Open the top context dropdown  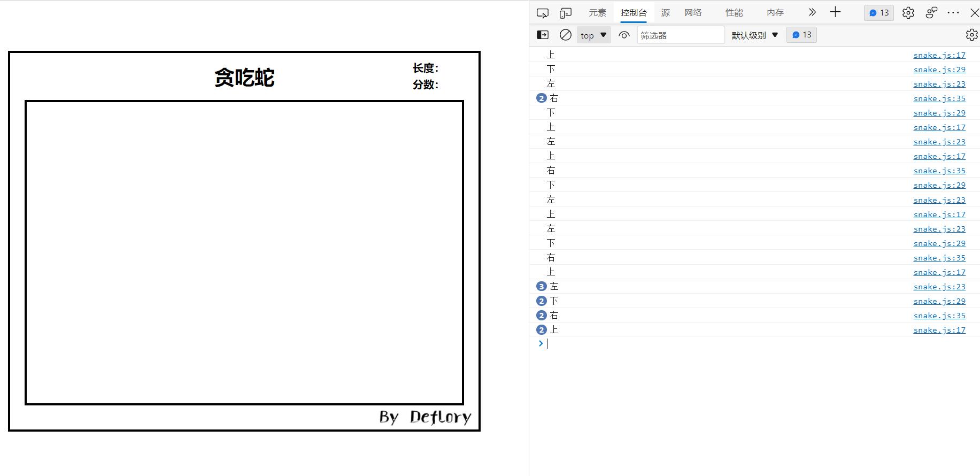[593, 35]
